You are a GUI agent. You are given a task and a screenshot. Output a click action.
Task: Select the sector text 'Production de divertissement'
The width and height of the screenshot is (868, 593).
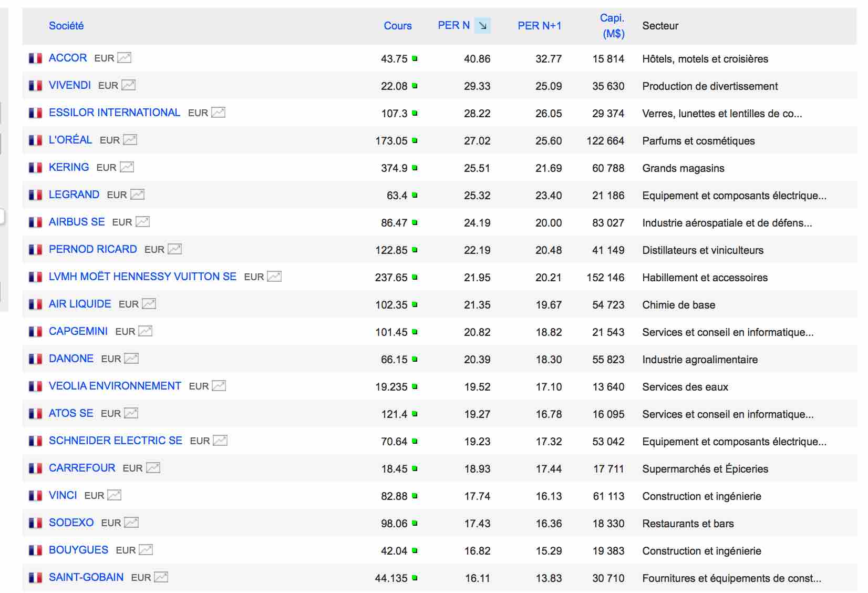coord(710,86)
